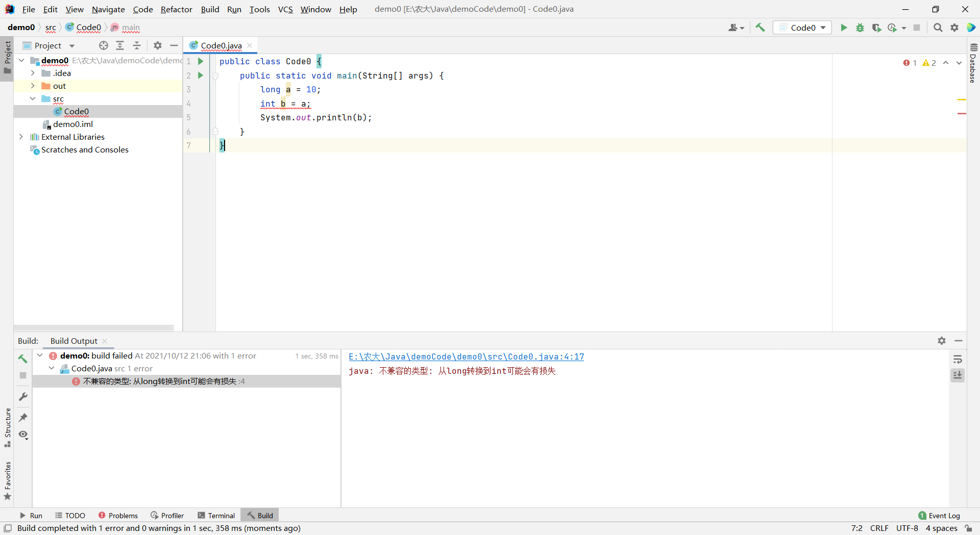
Task: Toggle the eye view filter in Build panel
Action: (23, 435)
